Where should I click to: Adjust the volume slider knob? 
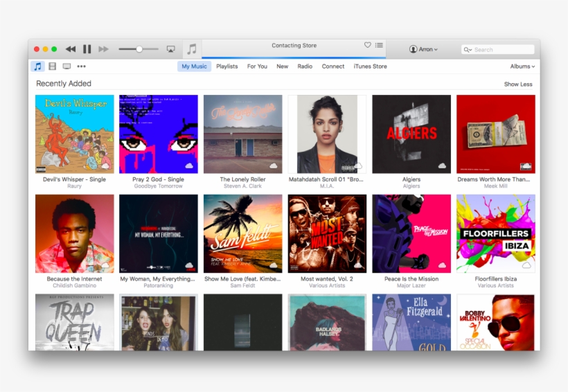(139, 49)
